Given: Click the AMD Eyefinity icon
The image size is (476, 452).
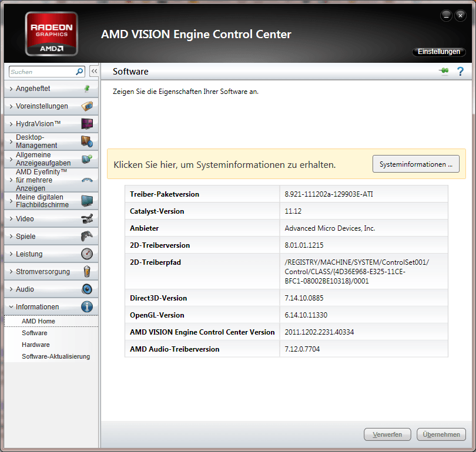Looking at the screenshot, I should point(87,180).
